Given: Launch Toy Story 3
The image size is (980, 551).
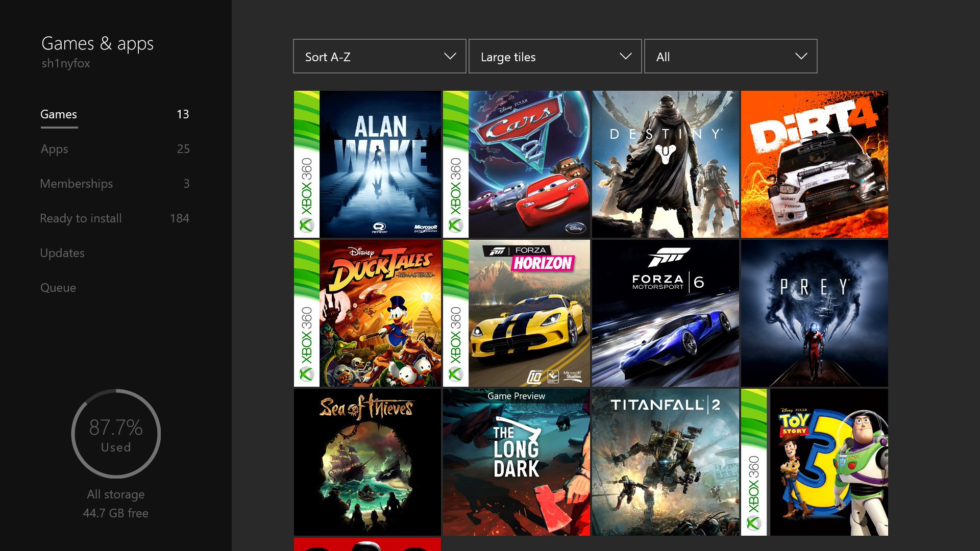Looking at the screenshot, I should (827, 462).
